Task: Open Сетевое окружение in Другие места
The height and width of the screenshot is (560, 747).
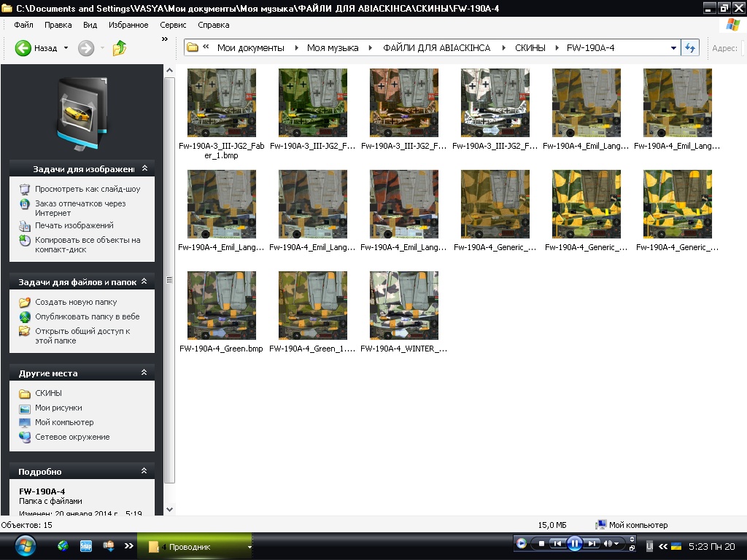Action: (x=72, y=437)
